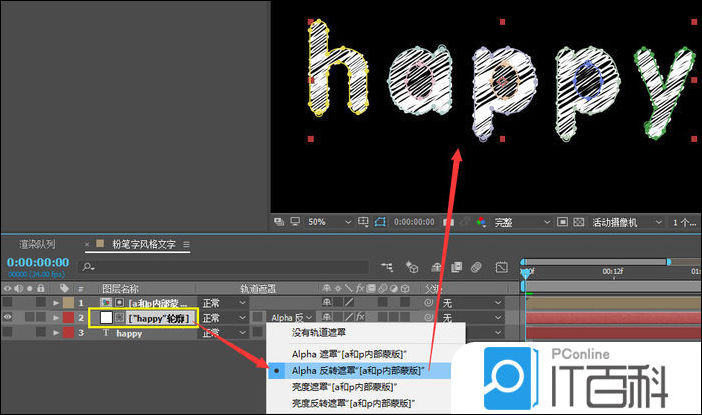Click the always preview this view icon
The height and width of the screenshot is (415, 702).
[x=279, y=222]
